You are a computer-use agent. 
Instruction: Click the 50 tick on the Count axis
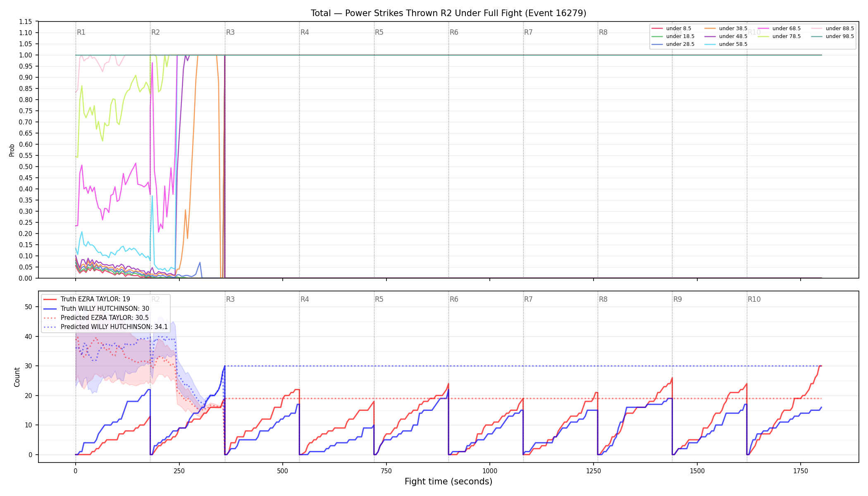(29, 307)
